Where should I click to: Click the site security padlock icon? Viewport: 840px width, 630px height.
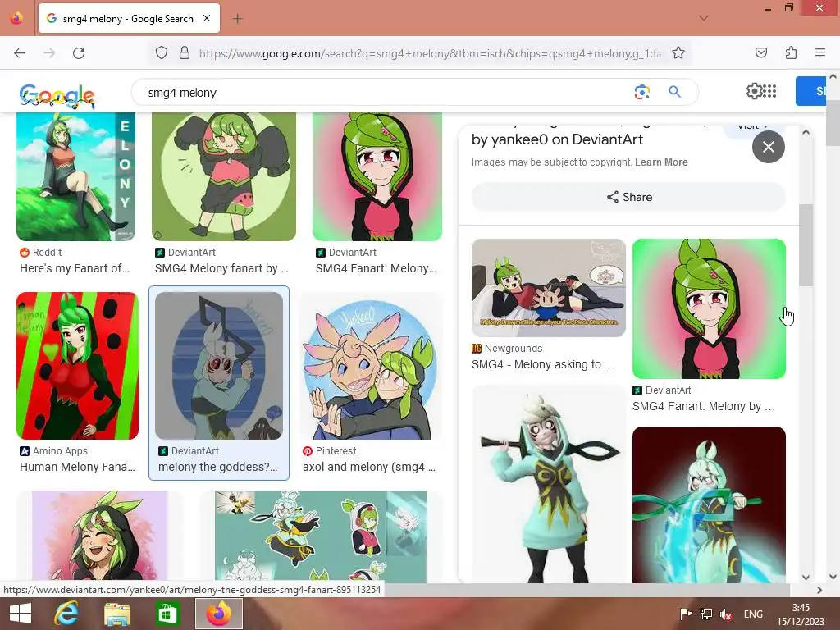[185, 53]
